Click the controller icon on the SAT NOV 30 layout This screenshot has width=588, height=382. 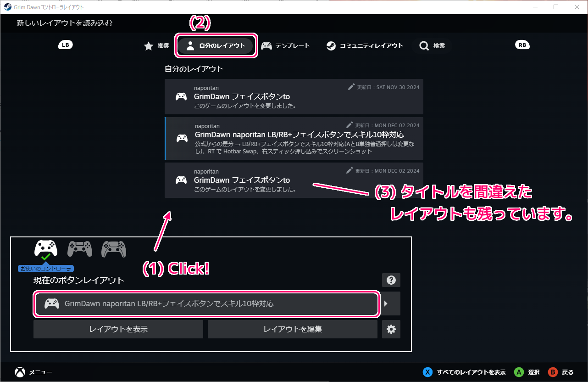[x=181, y=97]
